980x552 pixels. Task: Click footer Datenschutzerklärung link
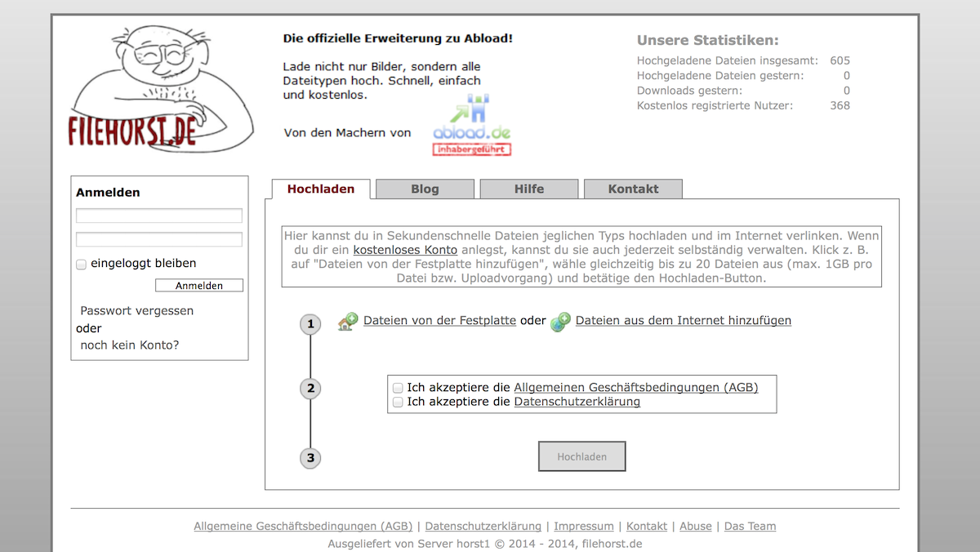point(483,527)
